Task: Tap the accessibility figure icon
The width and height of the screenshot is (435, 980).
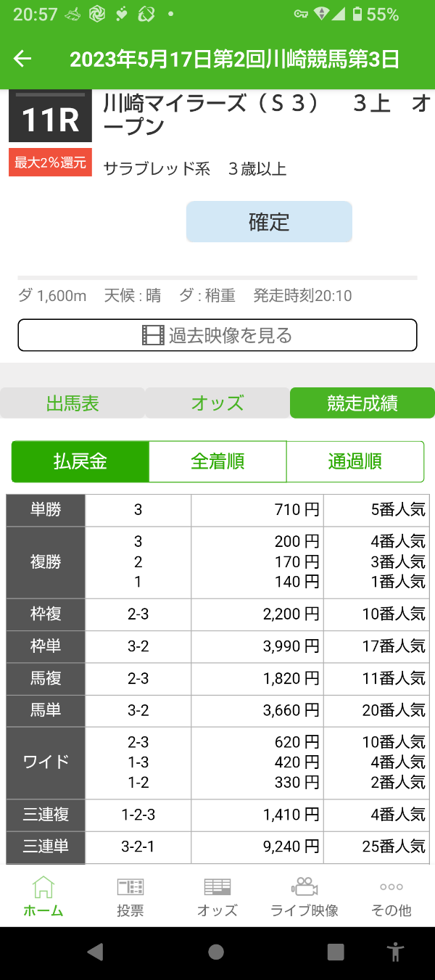Action: [x=394, y=952]
